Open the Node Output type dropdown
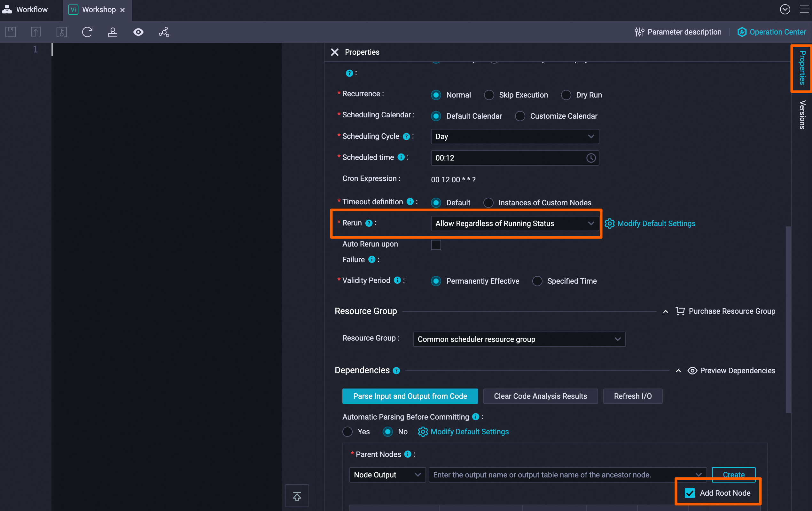 387,475
